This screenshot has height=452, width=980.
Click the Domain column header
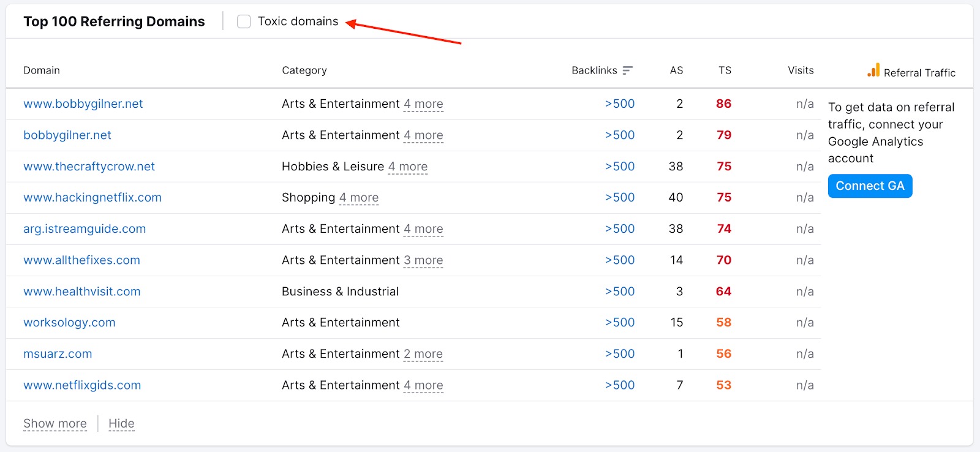[42, 70]
